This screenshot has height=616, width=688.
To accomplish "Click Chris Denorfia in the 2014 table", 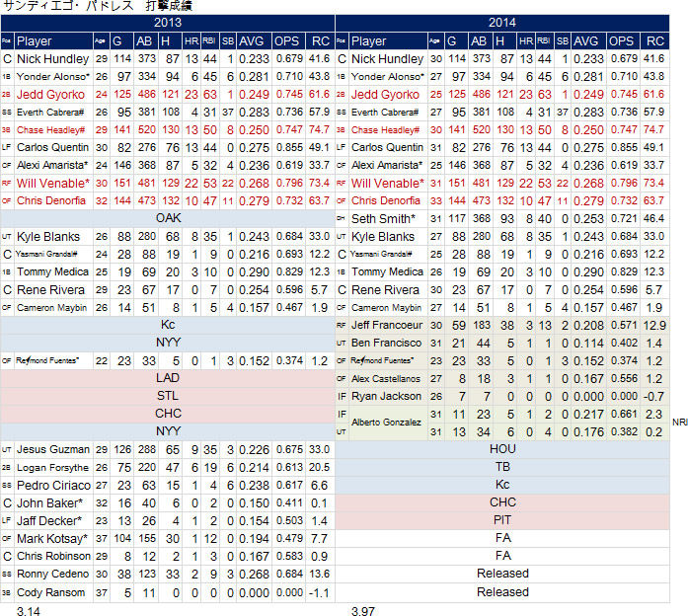I will click(x=388, y=200).
